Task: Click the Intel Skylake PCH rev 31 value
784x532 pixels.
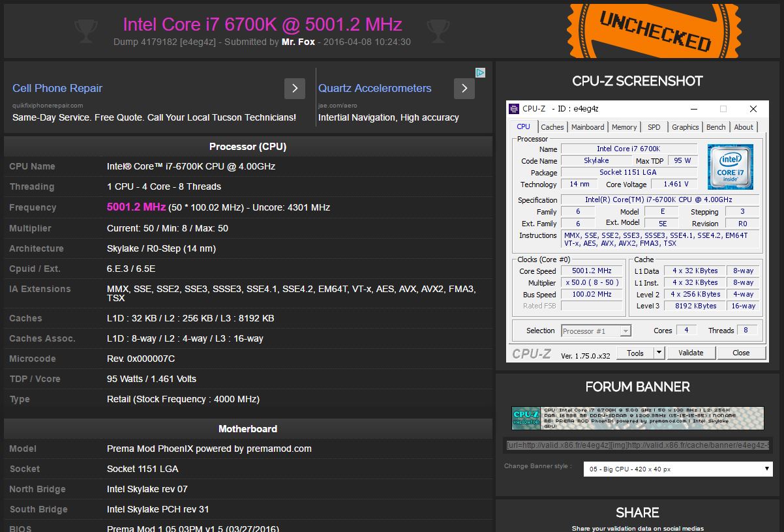Action: click(x=158, y=509)
